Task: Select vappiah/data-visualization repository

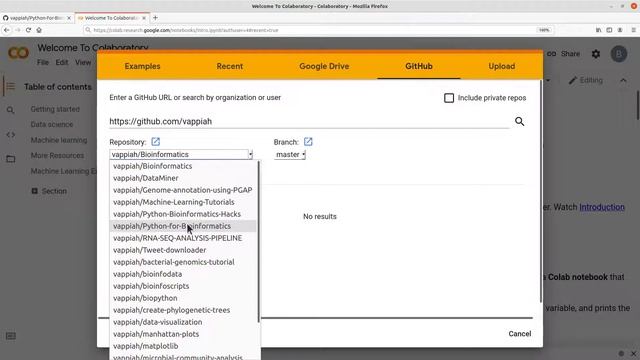Action: pos(183,322)
